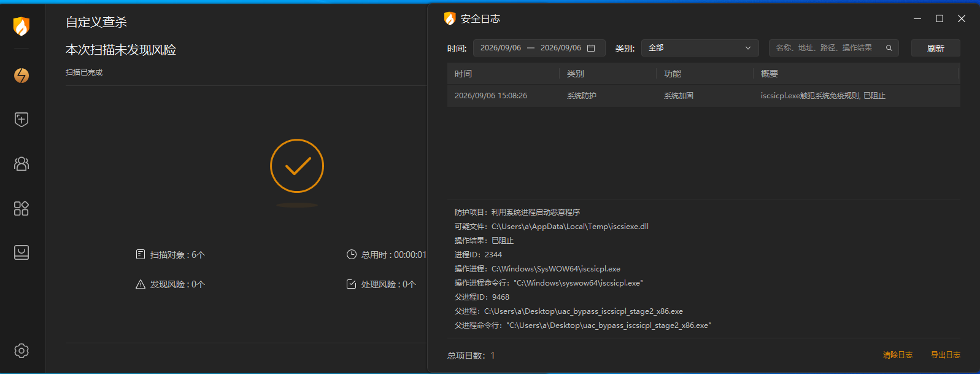
Task: Expand the 类别 dropdown showing 全部
Action: pos(700,48)
